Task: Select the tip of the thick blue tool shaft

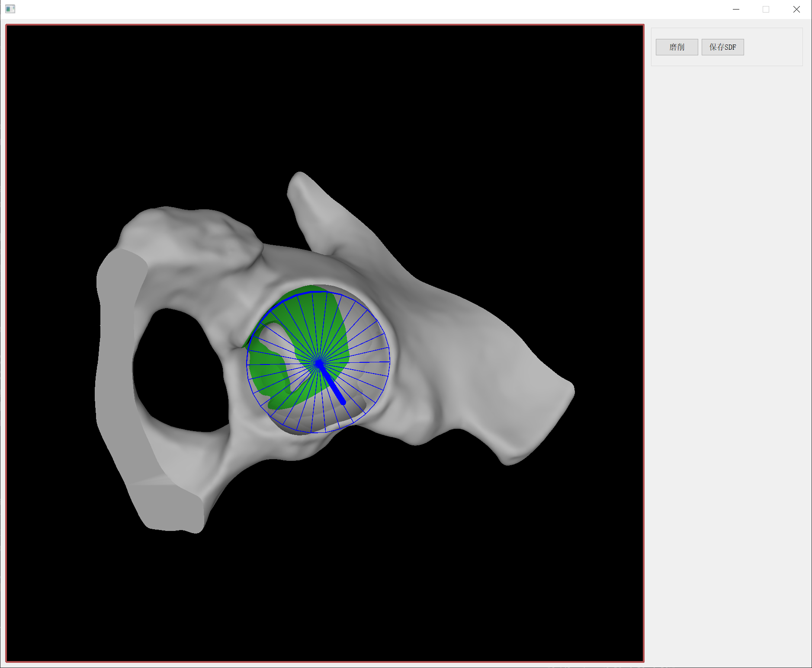Action: tap(343, 403)
